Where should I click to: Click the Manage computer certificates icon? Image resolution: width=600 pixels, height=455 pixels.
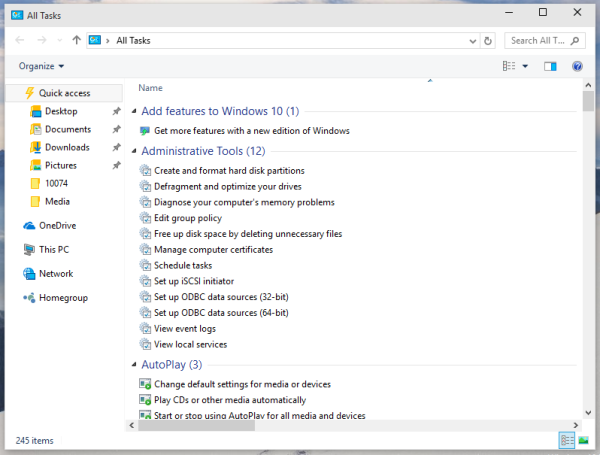[x=145, y=250]
